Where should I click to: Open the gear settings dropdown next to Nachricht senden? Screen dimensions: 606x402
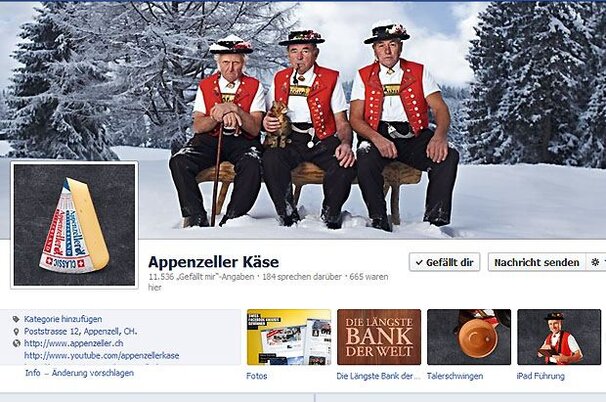pyautogui.click(x=596, y=262)
